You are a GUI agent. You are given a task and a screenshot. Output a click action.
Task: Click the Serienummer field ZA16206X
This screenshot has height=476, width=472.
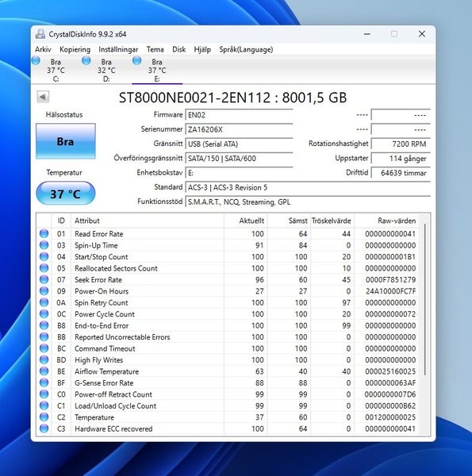click(239, 129)
